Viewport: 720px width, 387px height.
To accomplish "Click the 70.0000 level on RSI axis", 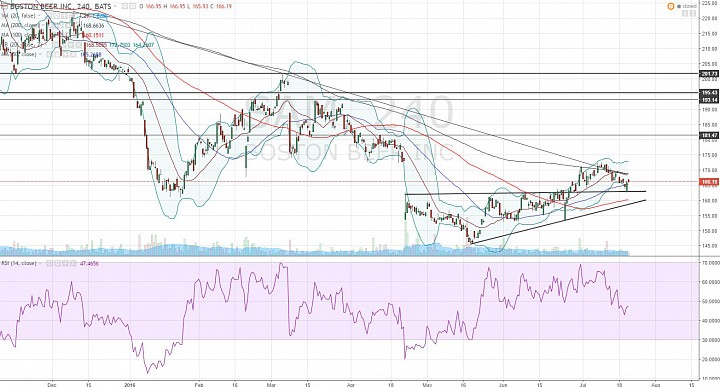I will point(710,263).
